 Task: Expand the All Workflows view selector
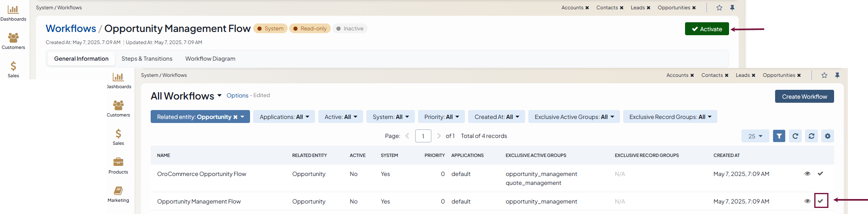click(x=219, y=96)
